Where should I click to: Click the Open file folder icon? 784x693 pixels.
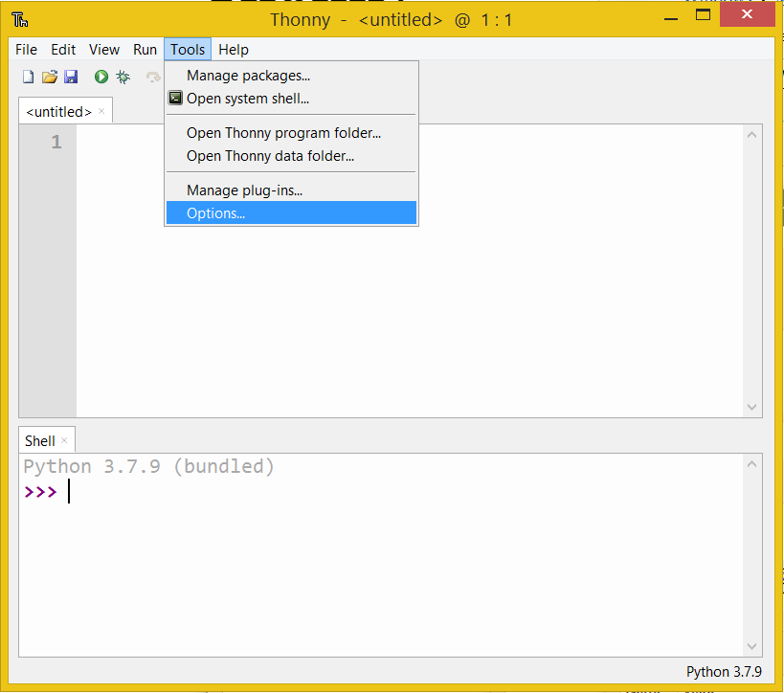[50, 77]
